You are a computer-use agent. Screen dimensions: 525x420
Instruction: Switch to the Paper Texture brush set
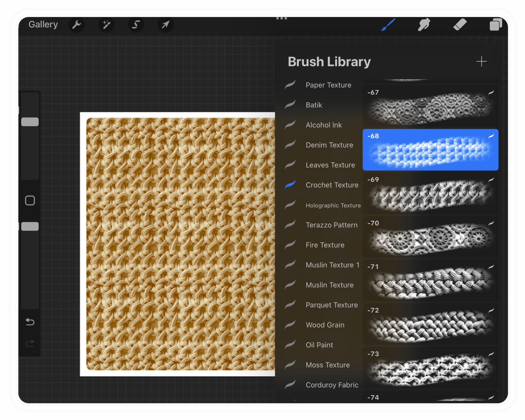click(328, 85)
